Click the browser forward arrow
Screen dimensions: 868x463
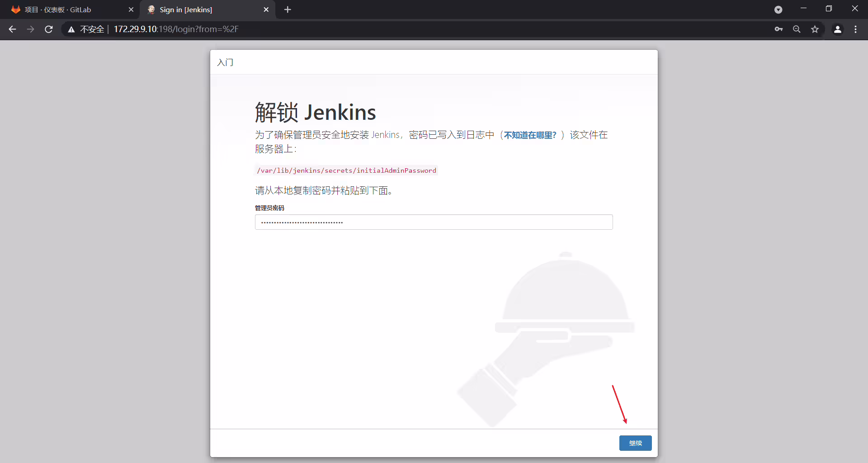(x=30, y=29)
